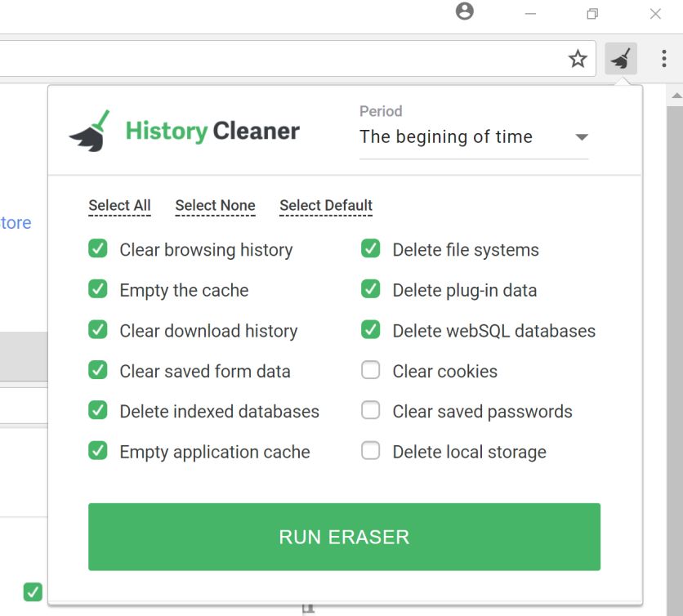This screenshot has width=683, height=616.
Task: Disable Empty application cache
Action: point(97,451)
